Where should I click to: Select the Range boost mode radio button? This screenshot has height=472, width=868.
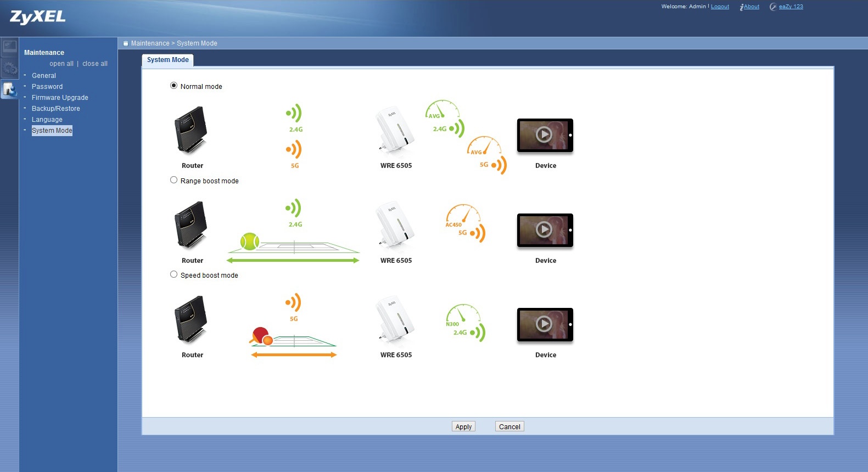(x=173, y=180)
